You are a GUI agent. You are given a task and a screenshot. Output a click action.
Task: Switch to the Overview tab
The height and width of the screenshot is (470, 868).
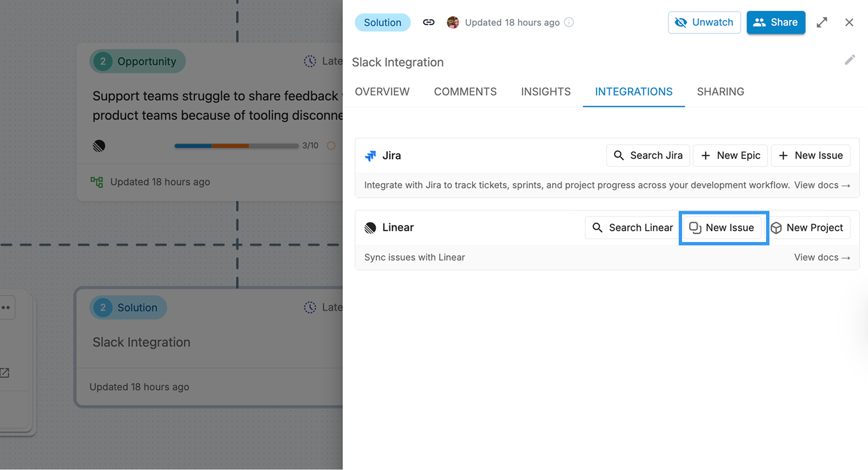point(382,92)
